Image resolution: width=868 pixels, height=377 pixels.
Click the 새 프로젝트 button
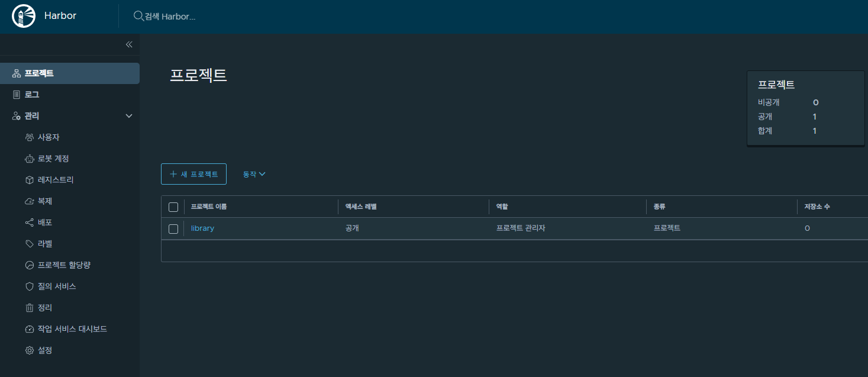click(193, 174)
